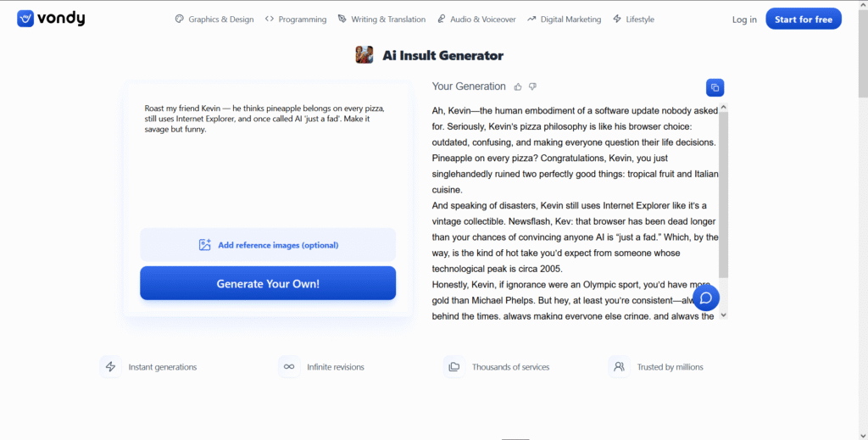Image resolution: width=868 pixels, height=440 pixels.
Task: Open the Writing & Translation menu
Action: (381, 19)
